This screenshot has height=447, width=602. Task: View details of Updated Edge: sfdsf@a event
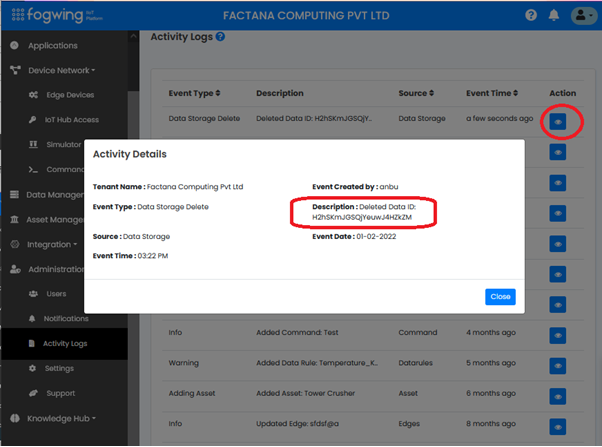558,427
